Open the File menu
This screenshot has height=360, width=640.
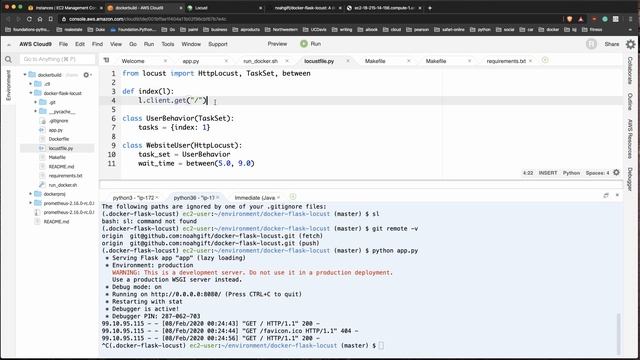[x=63, y=44]
